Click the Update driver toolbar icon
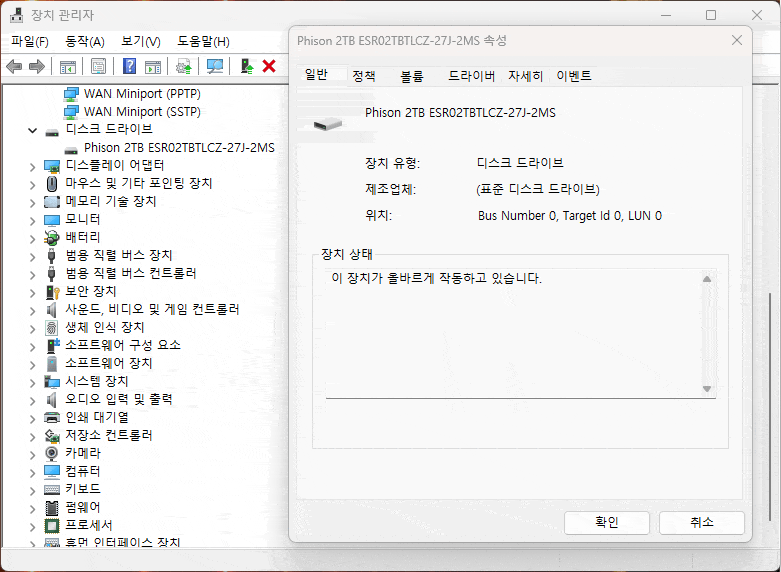 [183, 66]
